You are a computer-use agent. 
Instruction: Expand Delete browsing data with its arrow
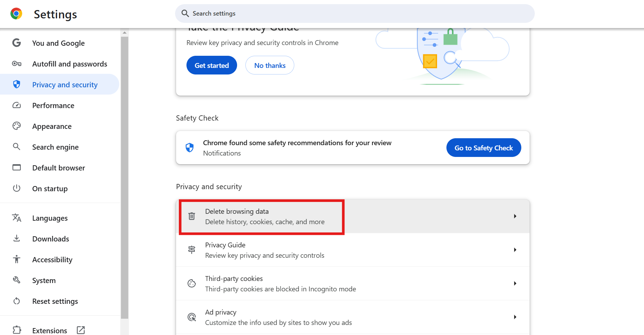pos(515,216)
